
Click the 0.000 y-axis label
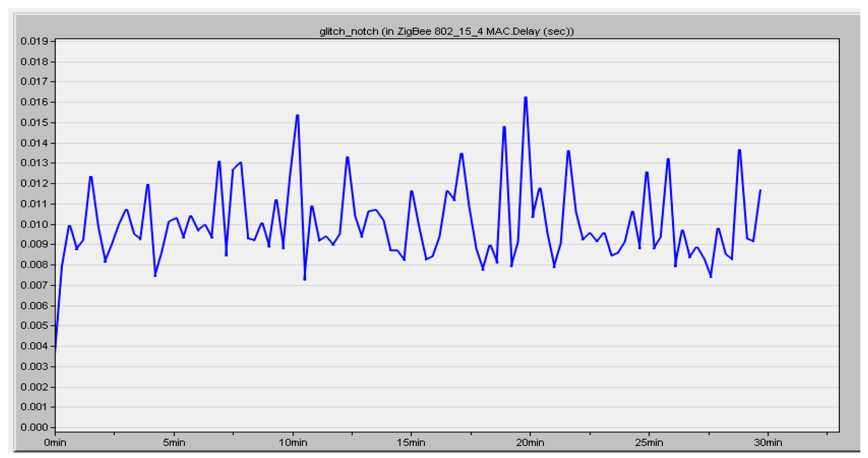coord(34,427)
